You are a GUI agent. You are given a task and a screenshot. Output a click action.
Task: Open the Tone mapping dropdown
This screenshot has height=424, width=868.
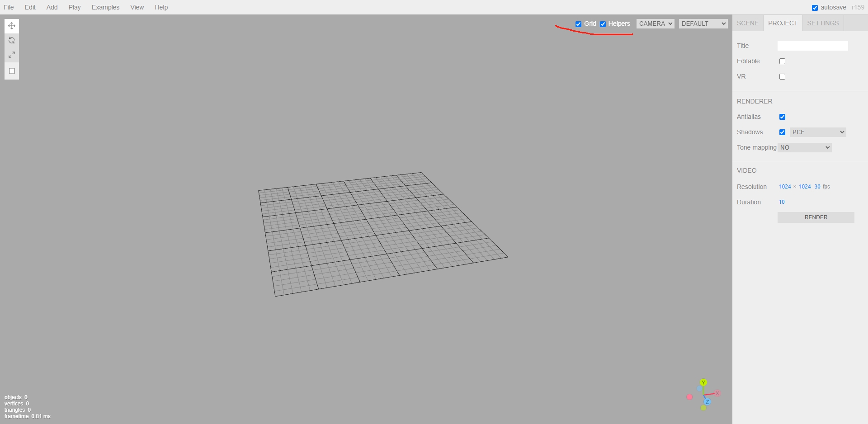tap(805, 147)
